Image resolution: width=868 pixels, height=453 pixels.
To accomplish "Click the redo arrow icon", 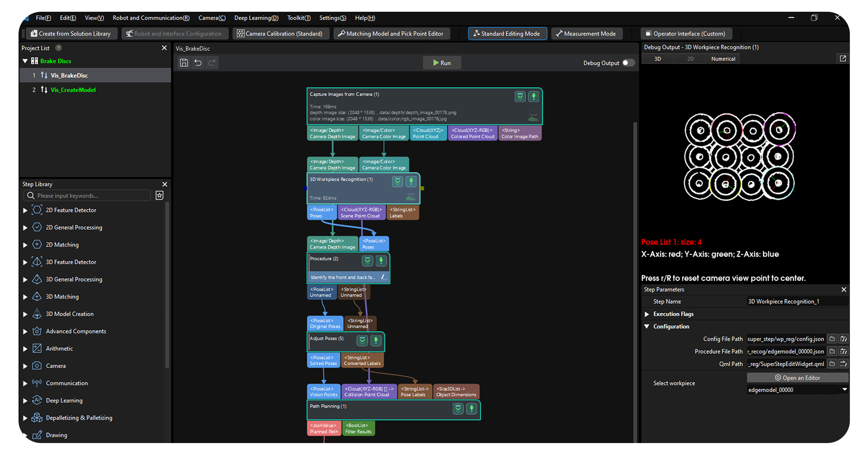I will pyautogui.click(x=212, y=63).
